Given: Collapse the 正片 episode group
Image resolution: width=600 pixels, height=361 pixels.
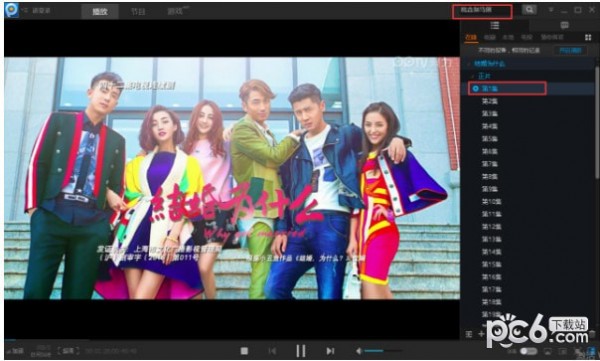Looking at the screenshot, I should [x=473, y=76].
